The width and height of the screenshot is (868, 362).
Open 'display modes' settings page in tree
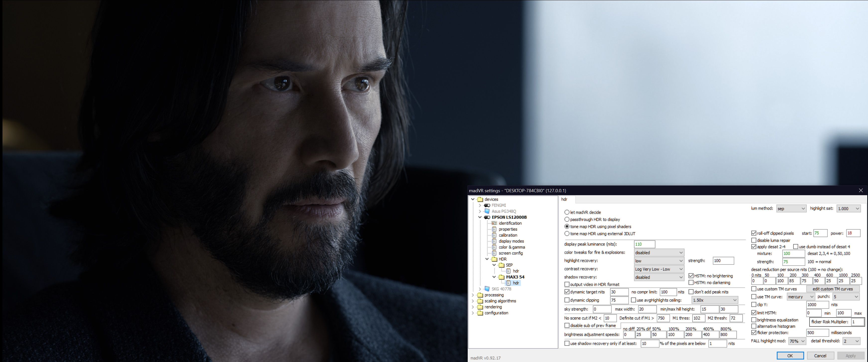[x=511, y=241]
